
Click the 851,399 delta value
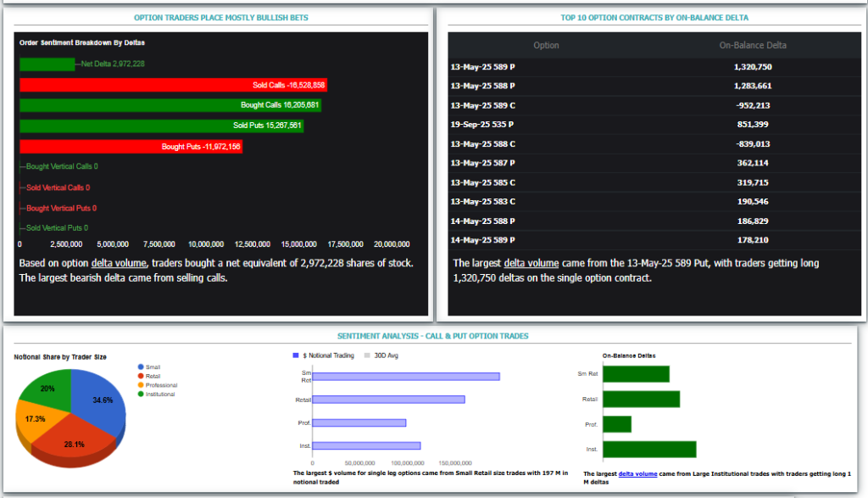pyautogui.click(x=753, y=125)
